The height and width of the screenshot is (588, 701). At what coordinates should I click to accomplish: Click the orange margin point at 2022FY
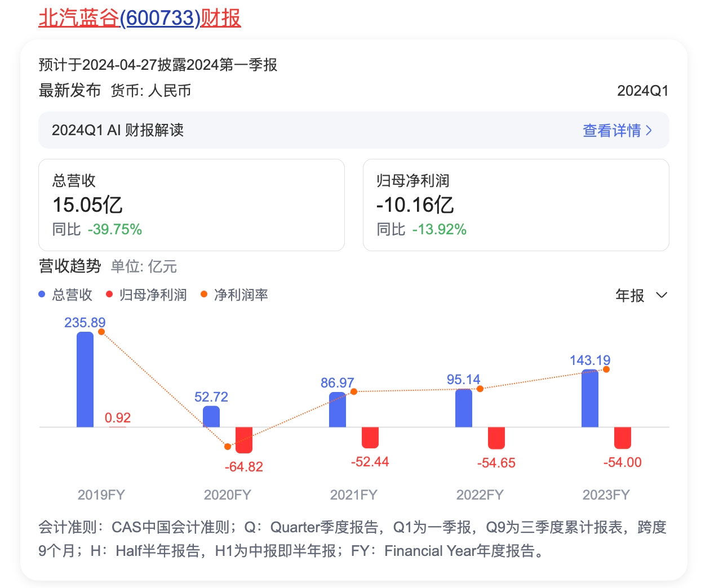pos(480,389)
